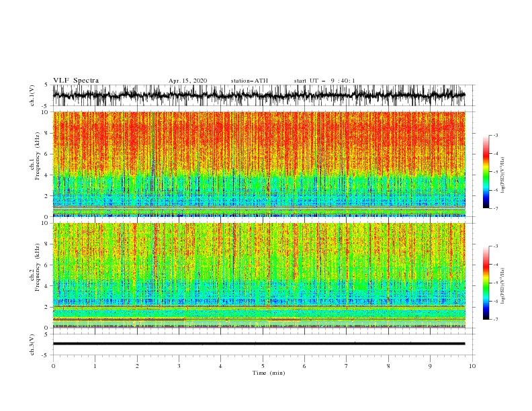This screenshot has height=411, width=532.
Task: Click the "ch.3(V)" axis label
Action: [x=32, y=345]
